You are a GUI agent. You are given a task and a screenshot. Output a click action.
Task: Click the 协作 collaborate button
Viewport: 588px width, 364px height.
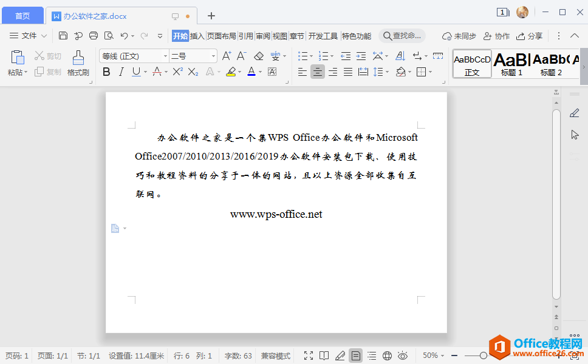click(496, 36)
